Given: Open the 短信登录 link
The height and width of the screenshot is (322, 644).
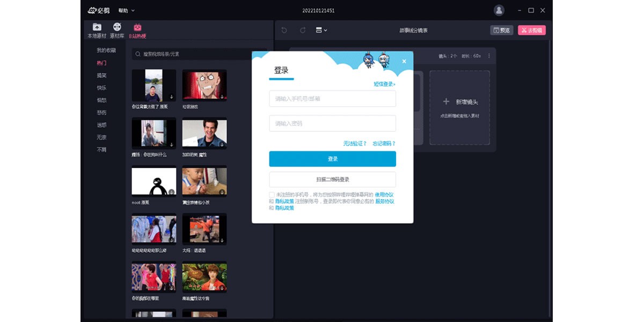Looking at the screenshot, I should pyautogui.click(x=384, y=84).
